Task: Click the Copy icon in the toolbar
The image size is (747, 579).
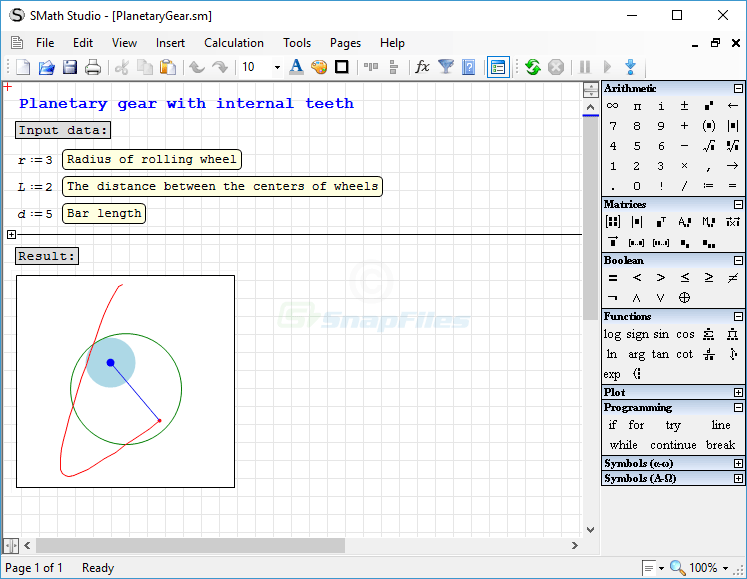Action: [145, 67]
